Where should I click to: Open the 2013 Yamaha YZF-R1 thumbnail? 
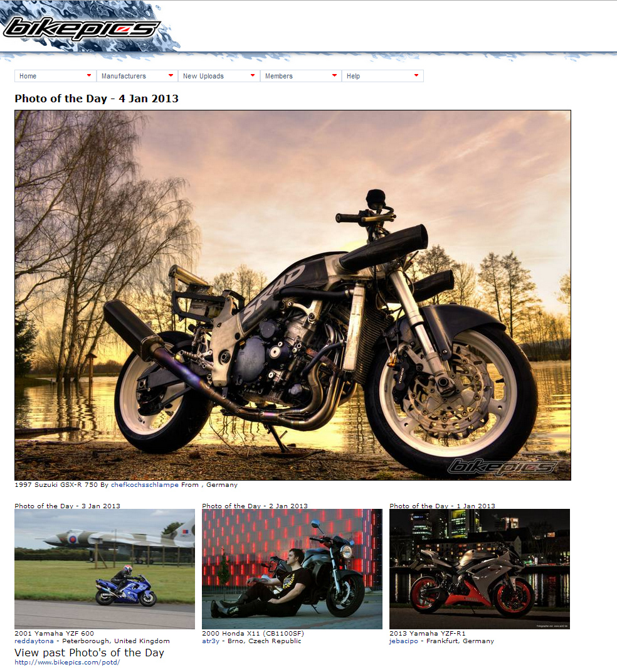[x=480, y=568]
